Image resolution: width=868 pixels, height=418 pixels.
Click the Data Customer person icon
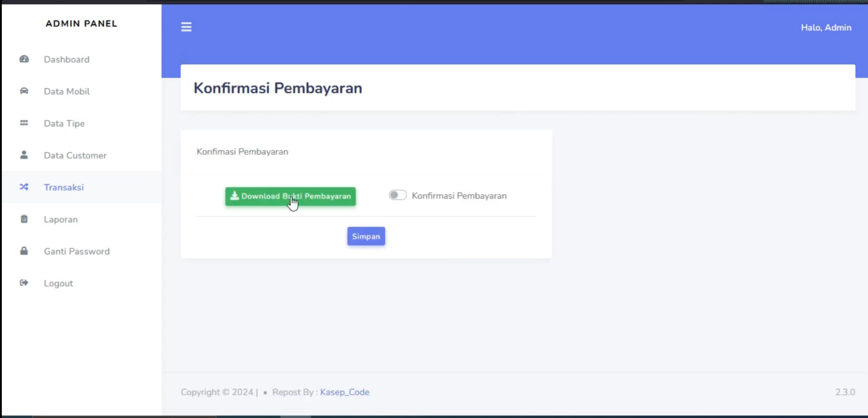24,155
